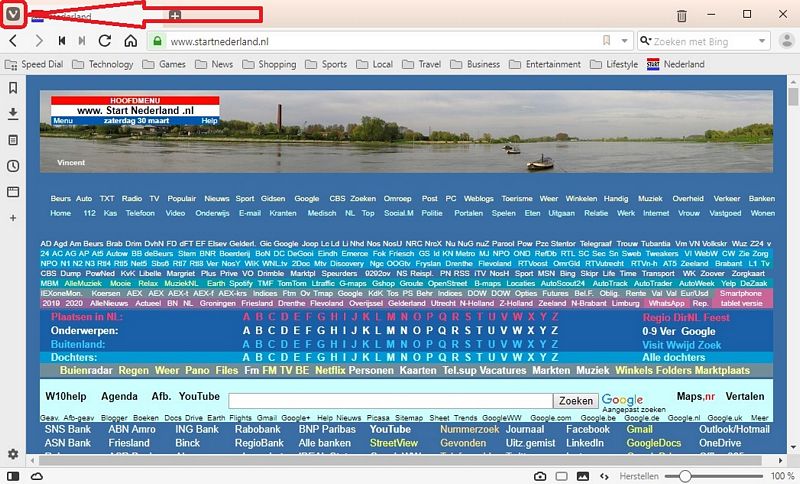Open the Bookmarks panel in sidebar
Viewport: 800px width, 484px height.
click(x=13, y=88)
